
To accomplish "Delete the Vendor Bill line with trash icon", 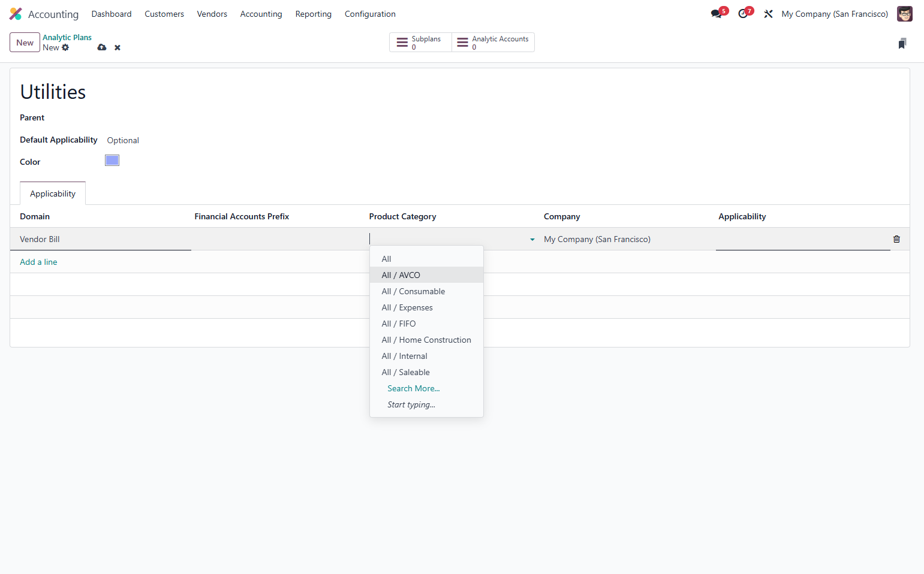I will click(896, 239).
